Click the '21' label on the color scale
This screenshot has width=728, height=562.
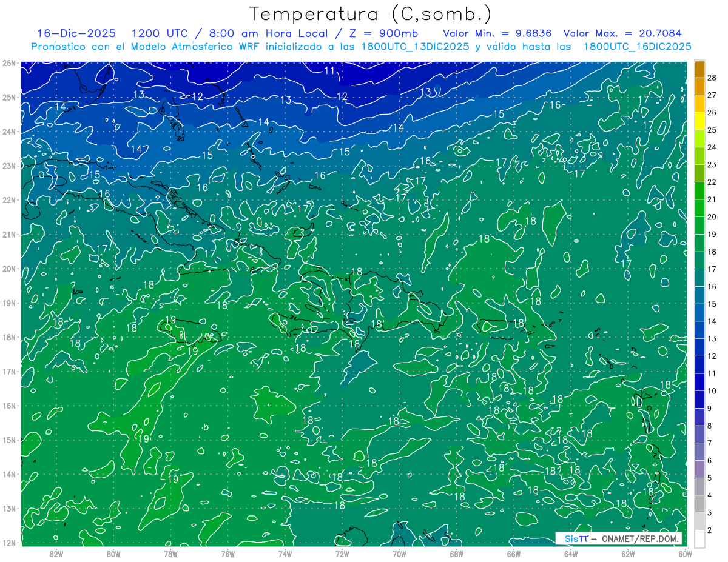tap(712, 199)
